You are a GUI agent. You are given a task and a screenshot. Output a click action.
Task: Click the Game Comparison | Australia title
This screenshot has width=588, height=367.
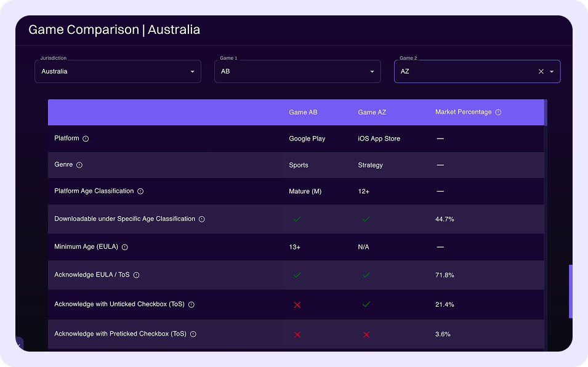(113, 30)
